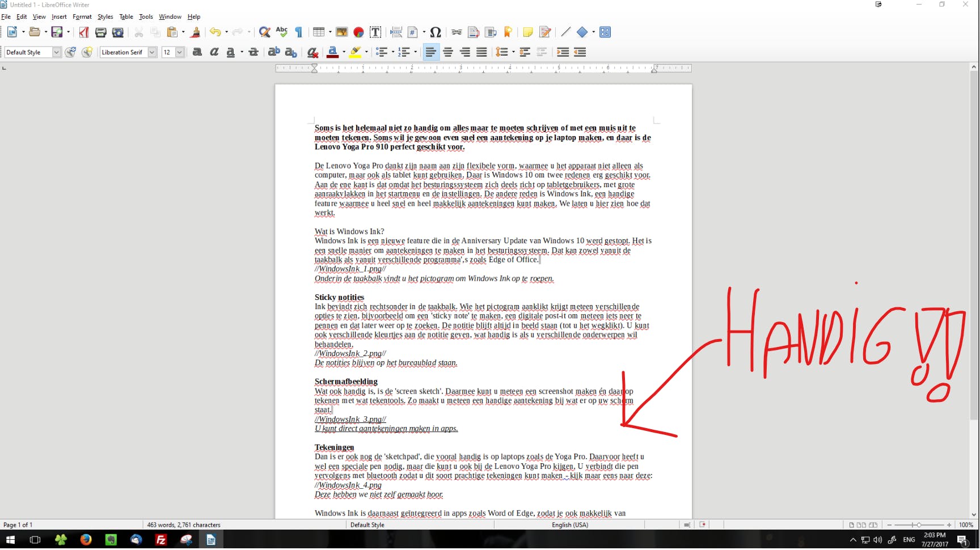
Task: Open the bullet list style dropdown arrow
Action: pyautogui.click(x=392, y=53)
